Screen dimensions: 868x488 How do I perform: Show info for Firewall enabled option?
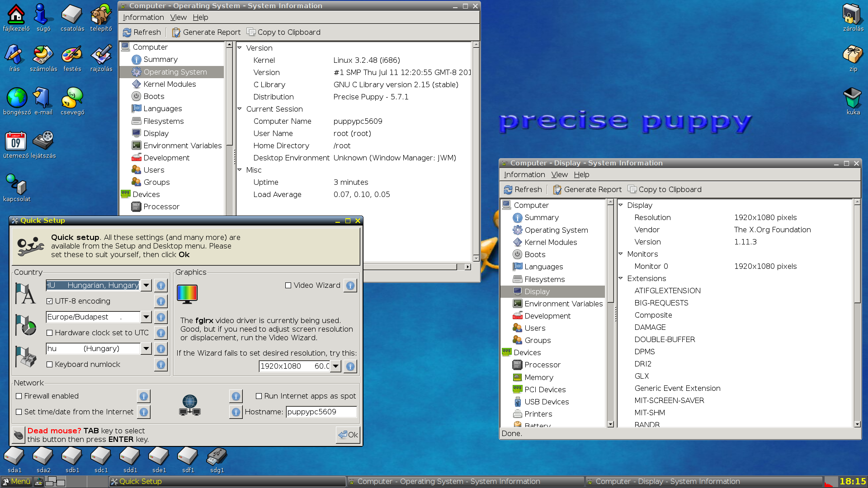point(143,396)
